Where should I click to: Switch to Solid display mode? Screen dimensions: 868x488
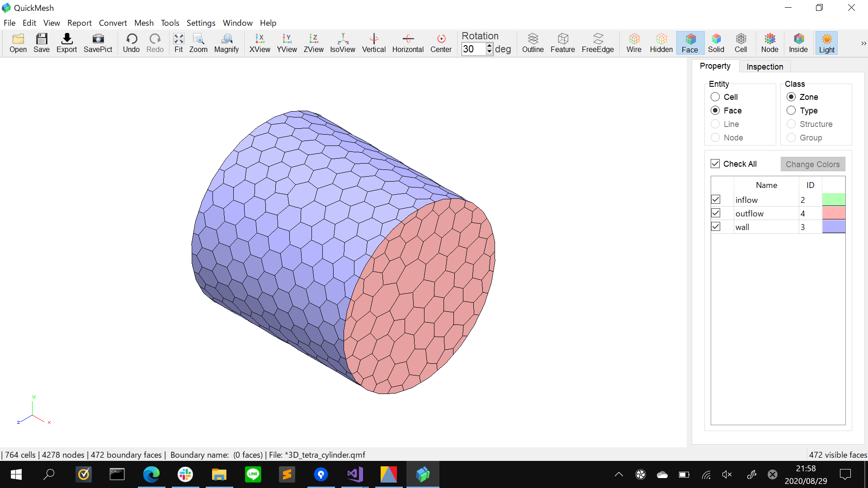tap(716, 43)
